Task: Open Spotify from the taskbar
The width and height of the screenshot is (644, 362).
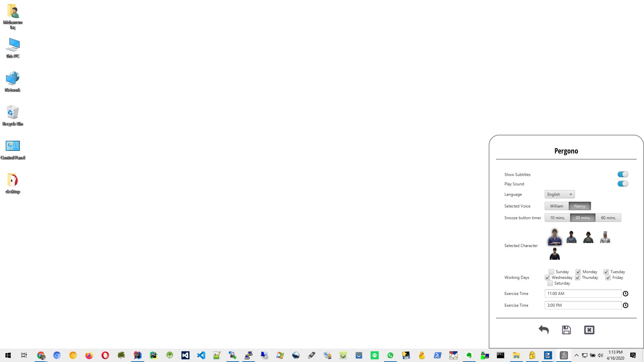Action: (374, 355)
